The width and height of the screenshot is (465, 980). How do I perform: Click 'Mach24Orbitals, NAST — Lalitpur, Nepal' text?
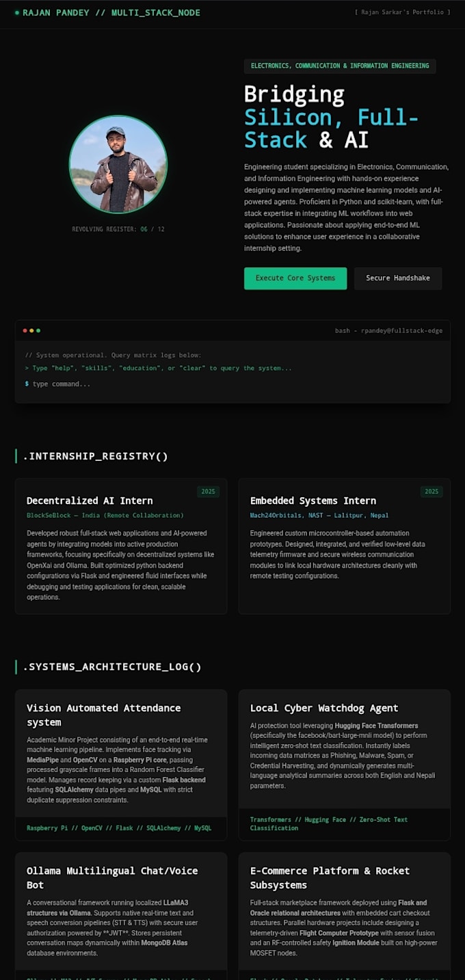tap(319, 515)
